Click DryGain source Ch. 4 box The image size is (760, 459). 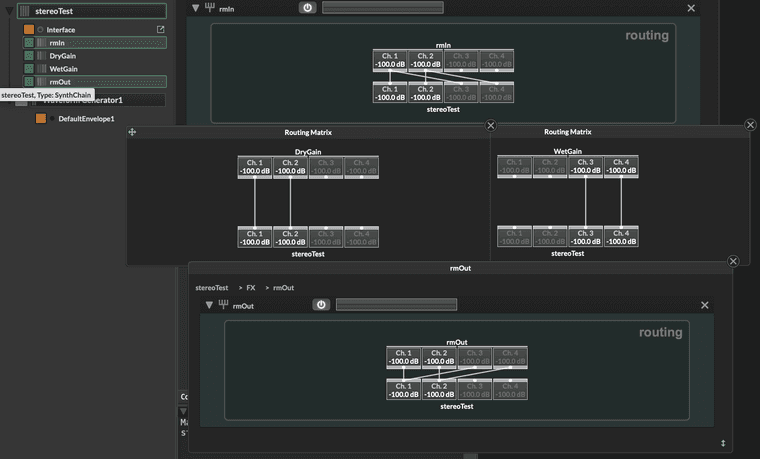362,167
